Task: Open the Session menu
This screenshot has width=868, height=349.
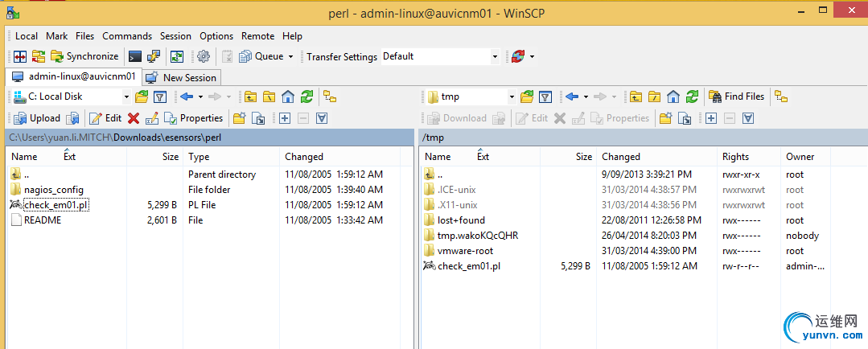Action: [175, 36]
